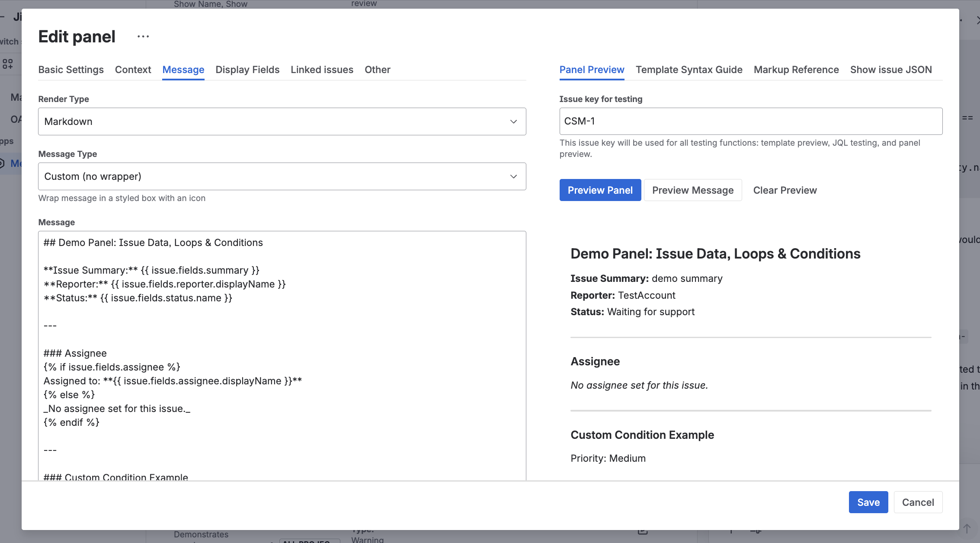Open the Message Type Custom (no wrapper) dropdown

282,176
